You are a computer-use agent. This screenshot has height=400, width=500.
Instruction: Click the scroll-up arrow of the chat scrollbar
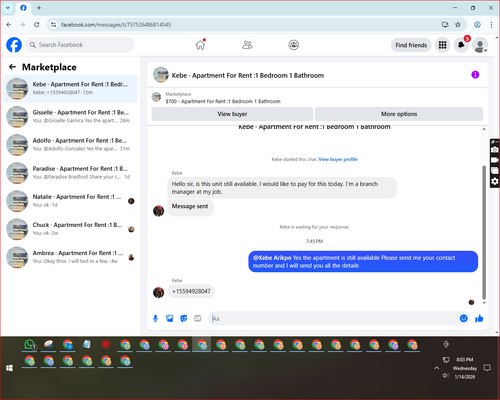coord(484,129)
